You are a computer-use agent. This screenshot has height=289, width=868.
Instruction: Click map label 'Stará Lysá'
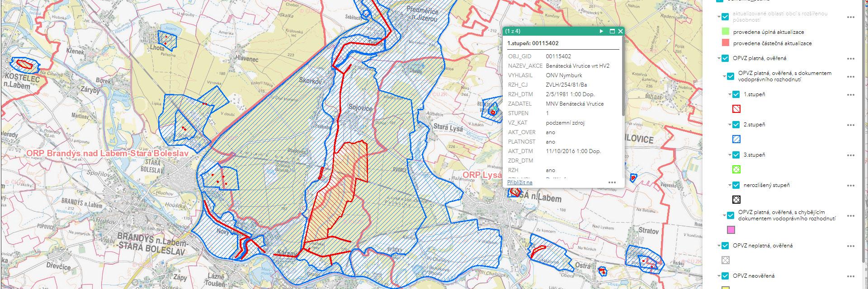[448, 128]
